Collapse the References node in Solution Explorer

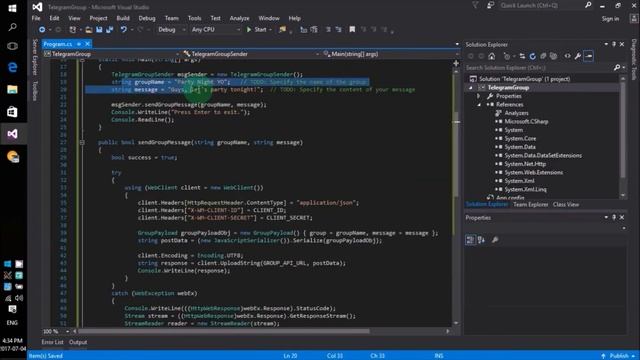479,105
